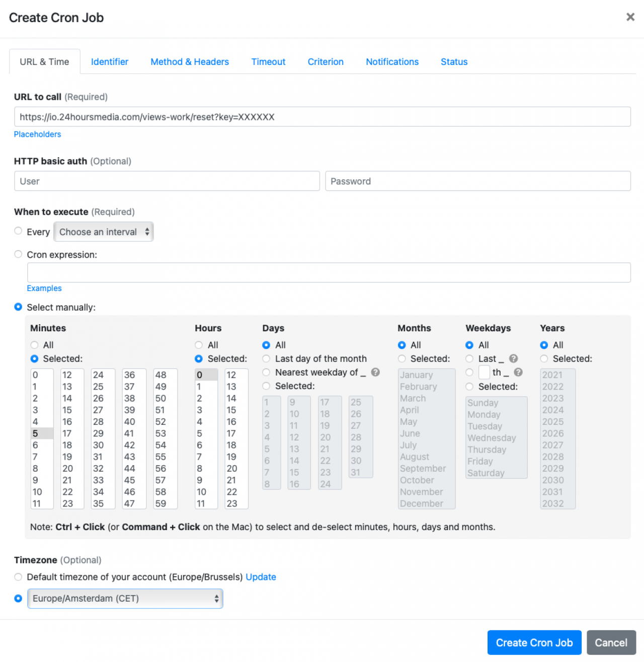
Task: Select July in Months list
Action: pyautogui.click(x=426, y=445)
